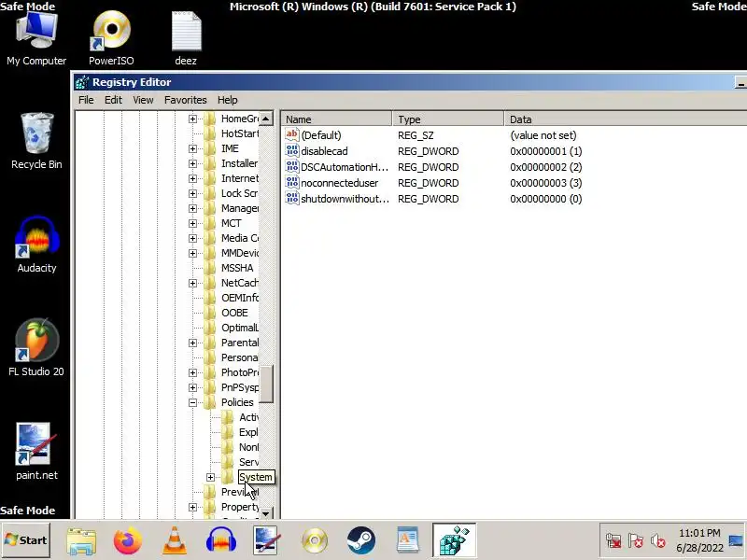Expand the PhotoProperty registry key
This screenshot has height=560, width=747.
click(x=192, y=372)
